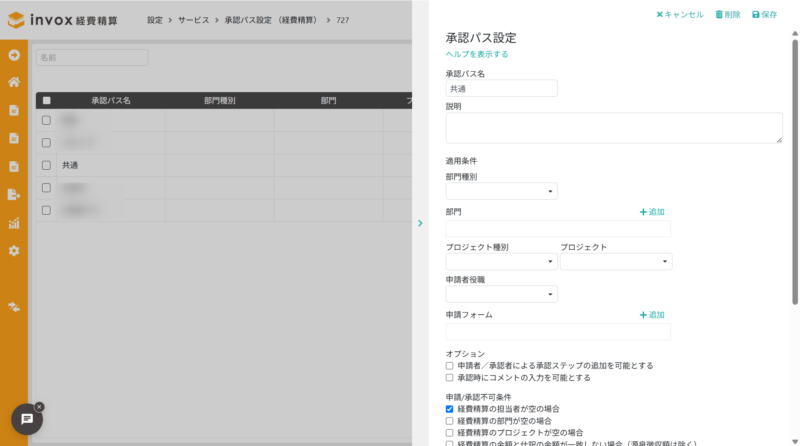Click the scrollbar up arrow

coord(795,34)
